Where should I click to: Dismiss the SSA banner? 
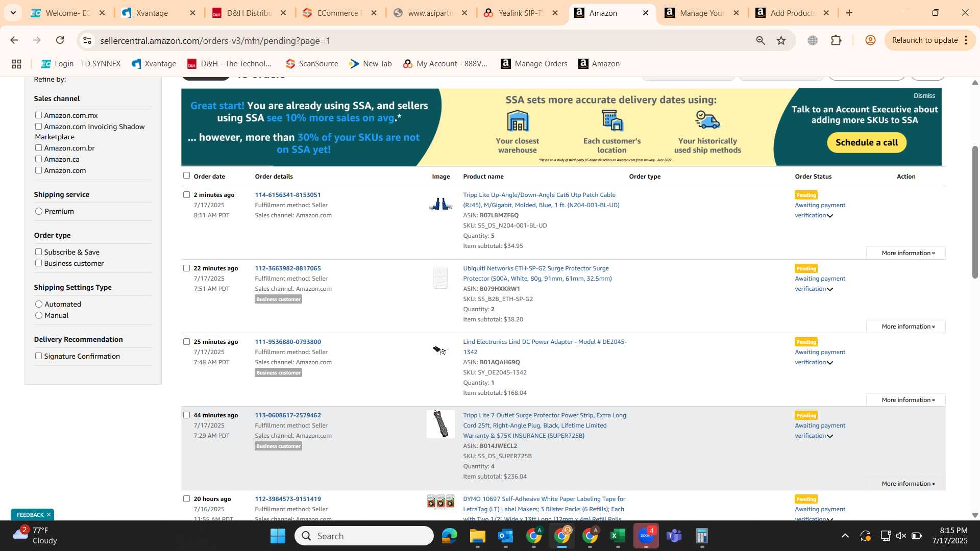pyautogui.click(x=924, y=96)
